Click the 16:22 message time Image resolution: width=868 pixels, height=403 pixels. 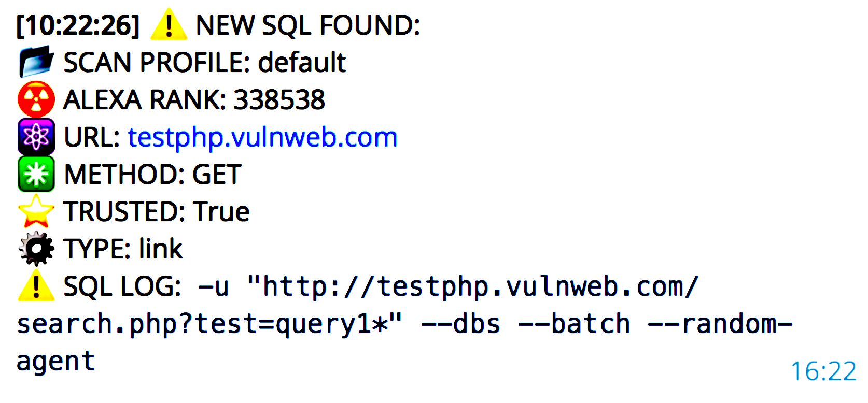(x=823, y=371)
